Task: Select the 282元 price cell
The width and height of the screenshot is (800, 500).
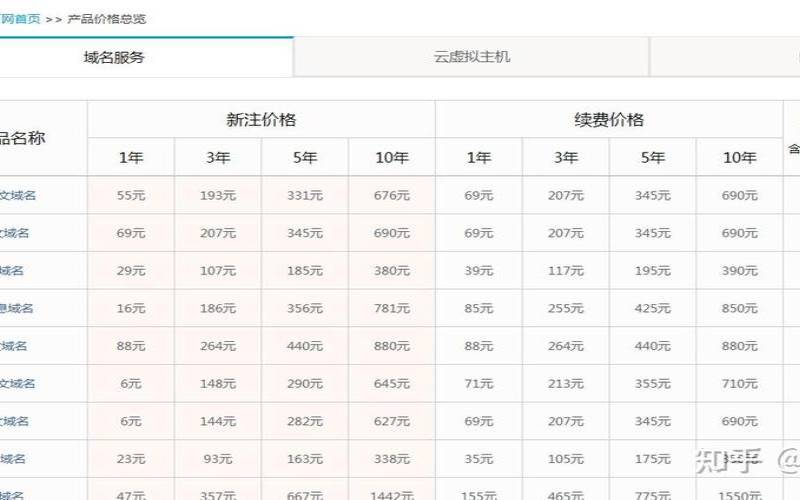Action: click(x=305, y=421)
